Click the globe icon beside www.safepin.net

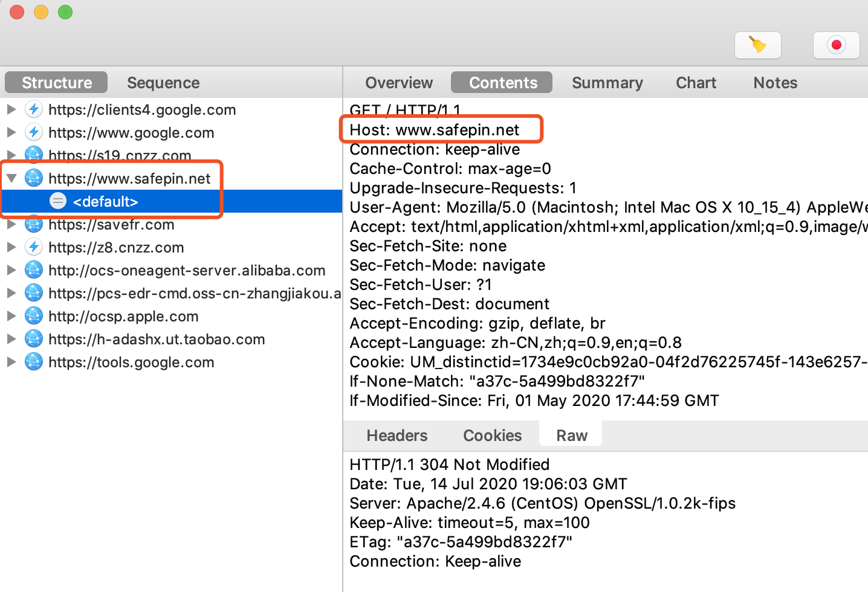[34, 178]
